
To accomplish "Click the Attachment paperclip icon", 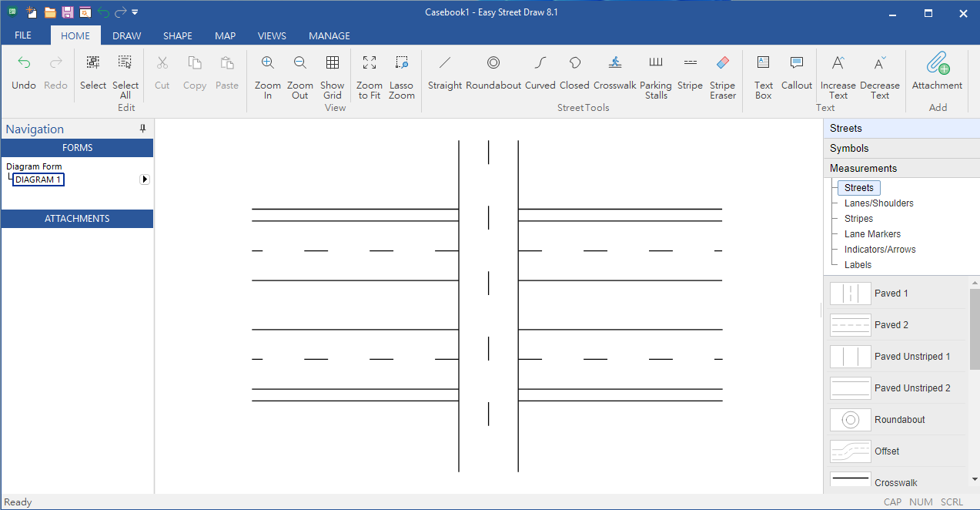I will click(x=937, y=63).
